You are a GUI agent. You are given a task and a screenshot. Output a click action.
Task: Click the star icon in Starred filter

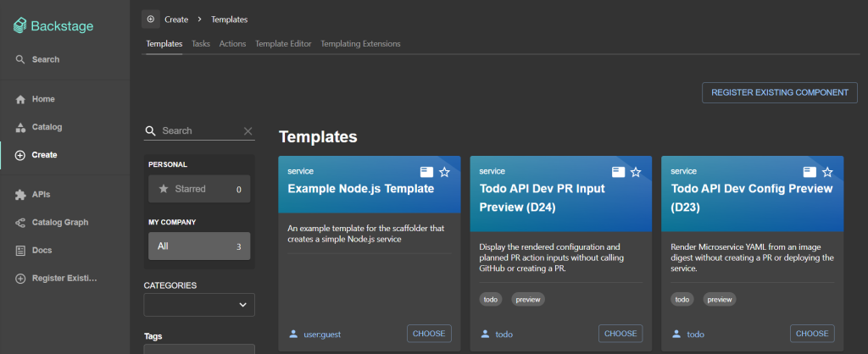164,189
